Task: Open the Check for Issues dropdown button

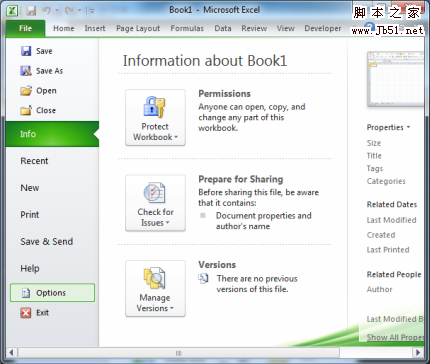Action: click(155, 203)
